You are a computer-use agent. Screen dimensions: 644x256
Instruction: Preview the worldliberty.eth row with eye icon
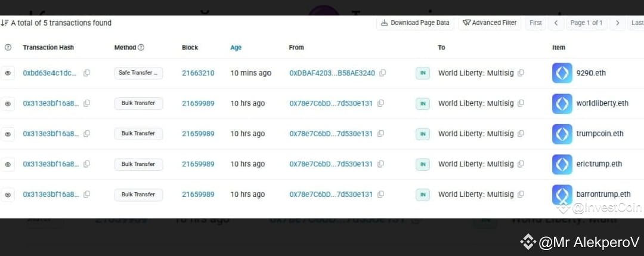coord(7,104)
